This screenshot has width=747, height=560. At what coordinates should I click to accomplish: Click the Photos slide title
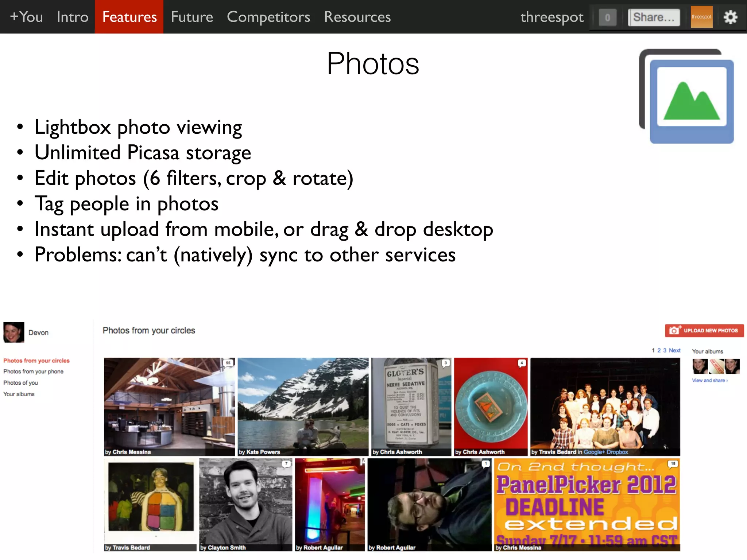[373, 63]
